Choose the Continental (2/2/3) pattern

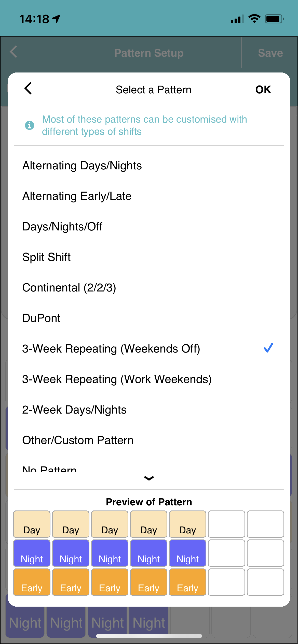pos(70,287)
